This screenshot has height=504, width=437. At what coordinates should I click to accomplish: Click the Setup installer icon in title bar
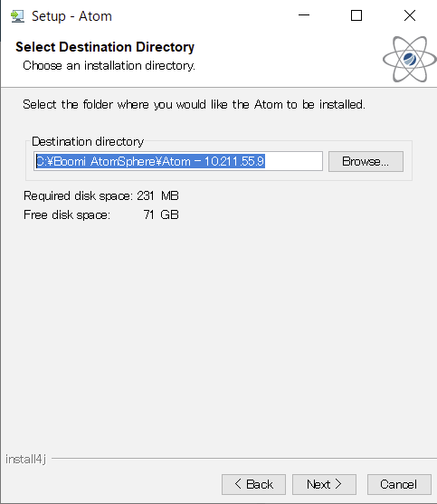[x=17, y=16]
